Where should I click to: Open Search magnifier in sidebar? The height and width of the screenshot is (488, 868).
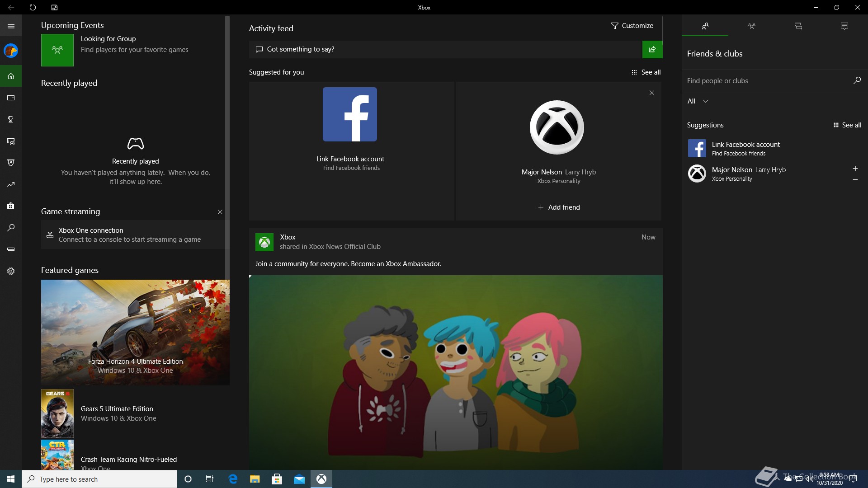coord(11,228)
